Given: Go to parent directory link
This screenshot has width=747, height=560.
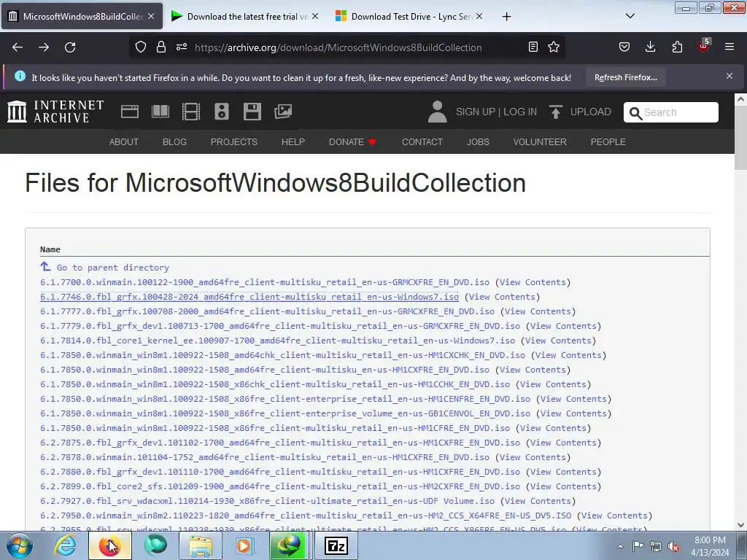Looking at the screenshot, I should pos(112,268).
